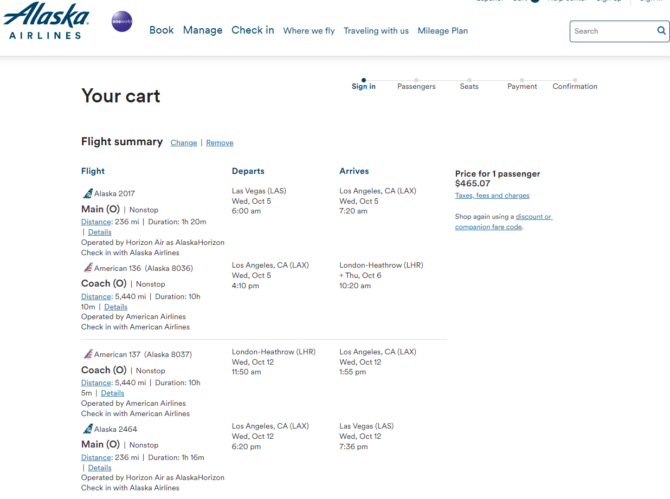Viewport: 670px width, 499px height.
Task: Open the Book menu
Action: 162,30
